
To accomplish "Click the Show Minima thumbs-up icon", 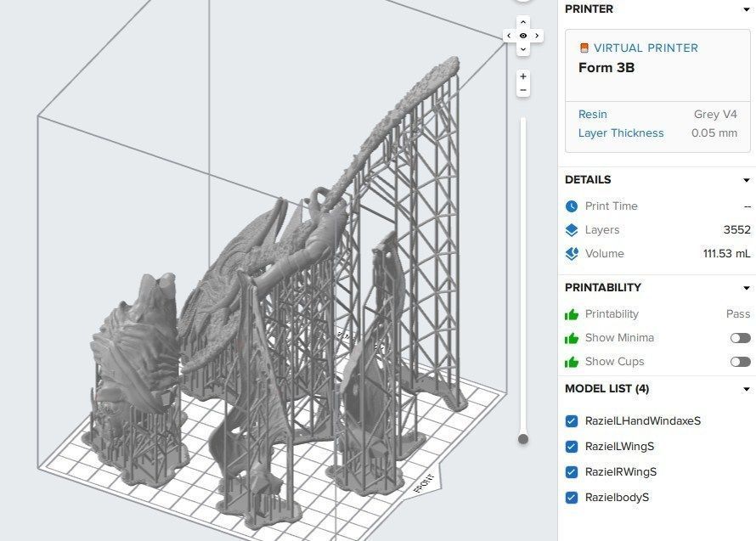I will [572, 338].
